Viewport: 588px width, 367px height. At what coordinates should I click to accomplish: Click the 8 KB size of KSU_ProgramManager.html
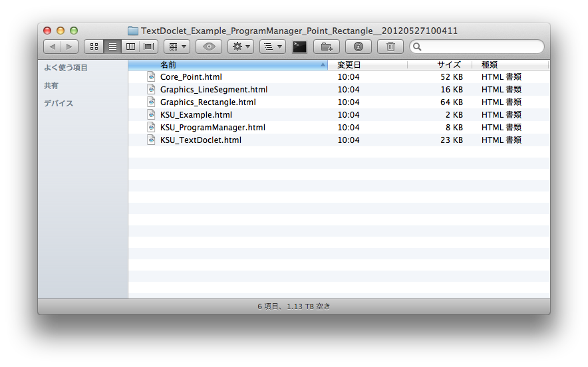pos(454,128)
